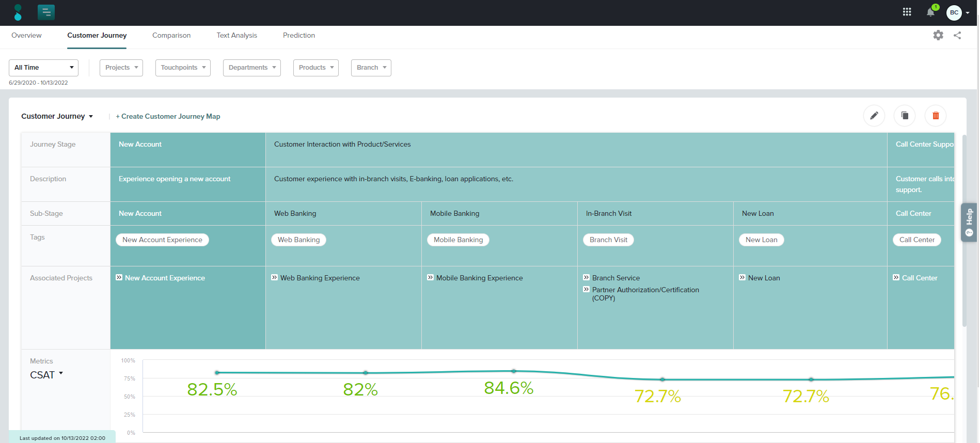Go to the Prediction tab
Image resolution: width=980 pixels, height=443 pixels.
click(x=298, y=35)
